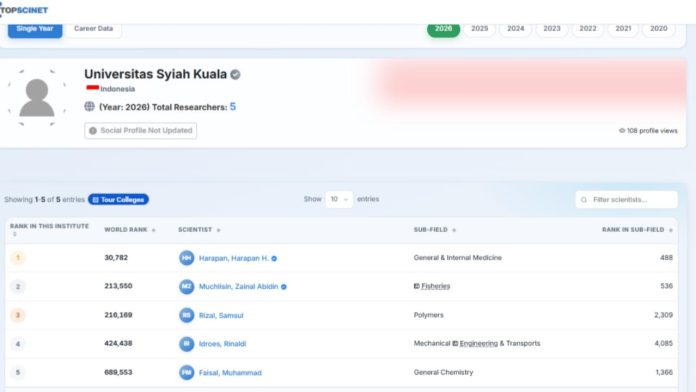The height and width of the screenshot is (392, 696).
Task: Select year 2023 pill
Action: click(x=552, y=29)
